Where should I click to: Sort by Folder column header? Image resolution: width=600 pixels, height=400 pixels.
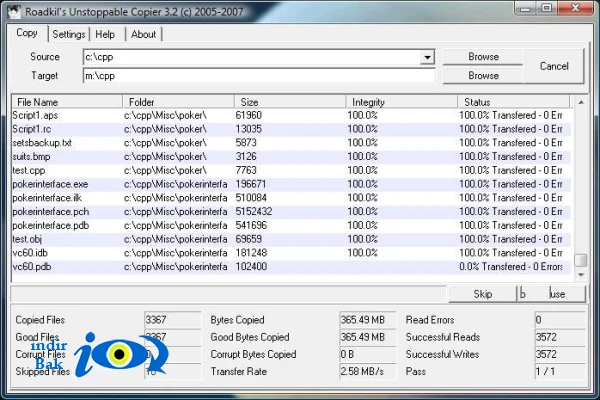[x=178, y=102]
